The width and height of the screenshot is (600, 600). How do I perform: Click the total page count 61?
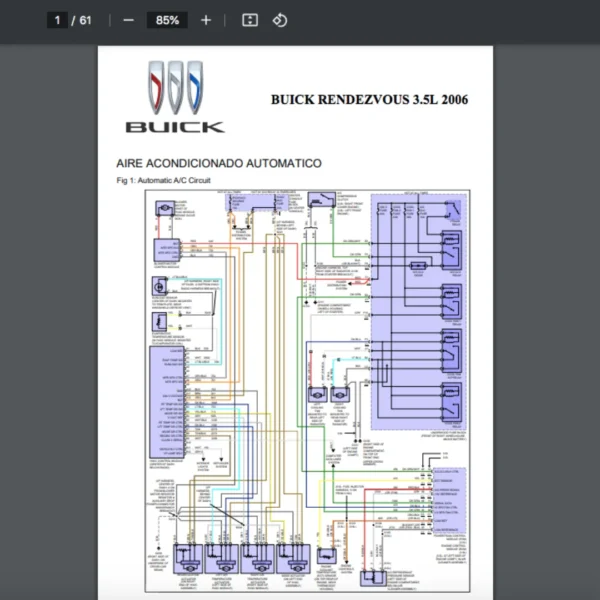pos(86,20)
